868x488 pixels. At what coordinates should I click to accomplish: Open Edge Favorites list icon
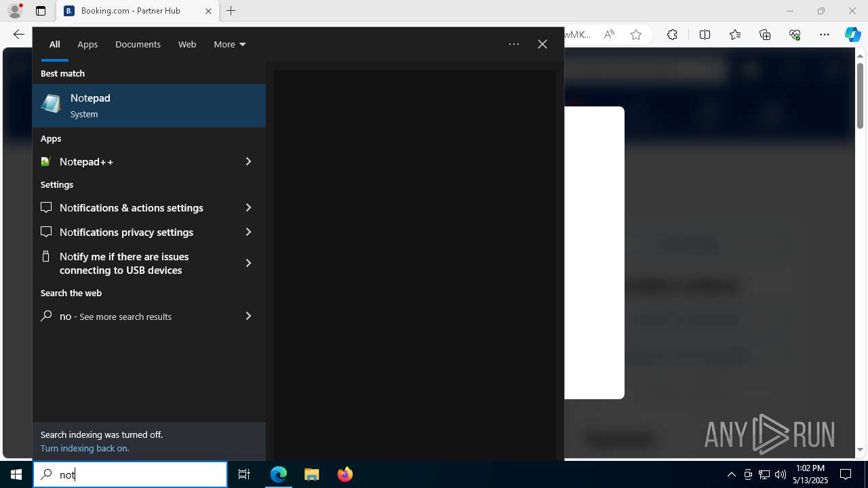coord(735,35)
